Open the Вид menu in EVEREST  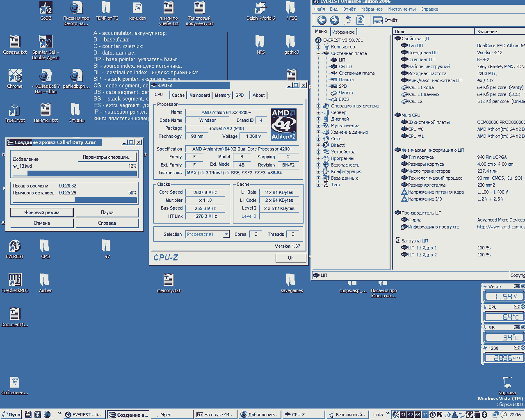(x=334, y=9)
